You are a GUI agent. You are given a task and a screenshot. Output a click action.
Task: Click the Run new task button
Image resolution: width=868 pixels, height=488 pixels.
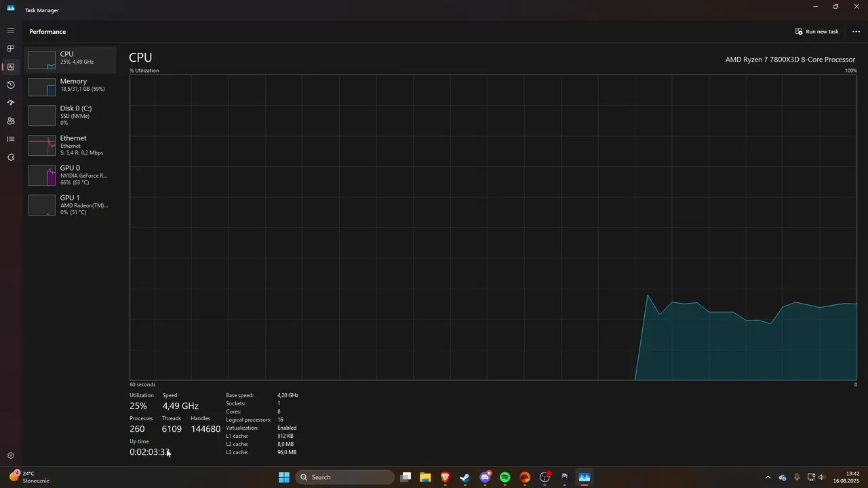[x=817, y=32]
